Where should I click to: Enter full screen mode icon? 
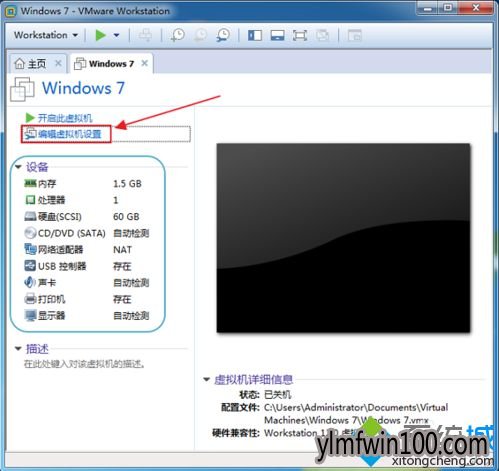[x=300, y=35]
